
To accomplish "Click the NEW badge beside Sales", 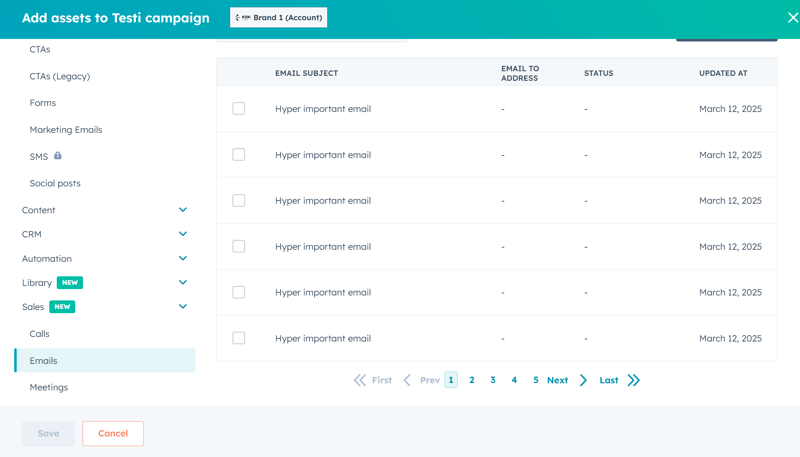I will pyautogui.click(x=62, y=307).
